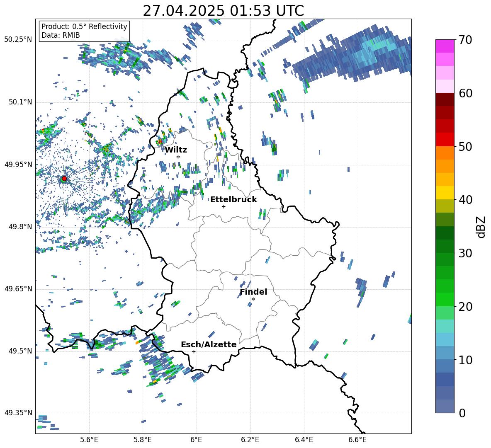Screen dimensions: 491x448
Task: Click the 60 tick on colorbar
Action: click(465, 93)
